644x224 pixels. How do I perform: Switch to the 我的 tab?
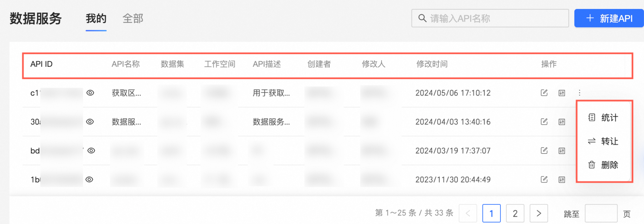96,18
